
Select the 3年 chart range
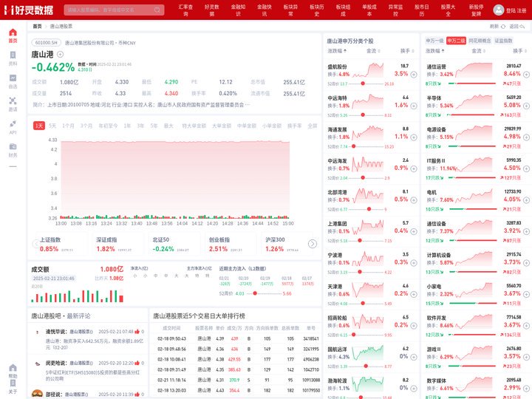(x=140, y=126)
